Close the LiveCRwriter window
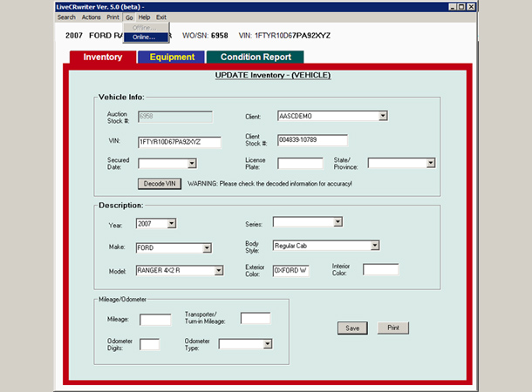The height and width of the screenshot is (392, 532). pyautogui.click(x=471, y=7)
